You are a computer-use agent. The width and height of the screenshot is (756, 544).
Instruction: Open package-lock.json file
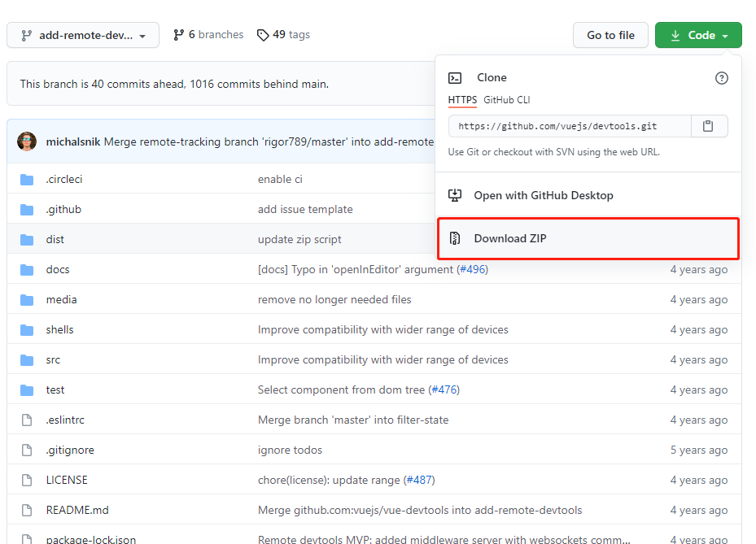[90, 540]
